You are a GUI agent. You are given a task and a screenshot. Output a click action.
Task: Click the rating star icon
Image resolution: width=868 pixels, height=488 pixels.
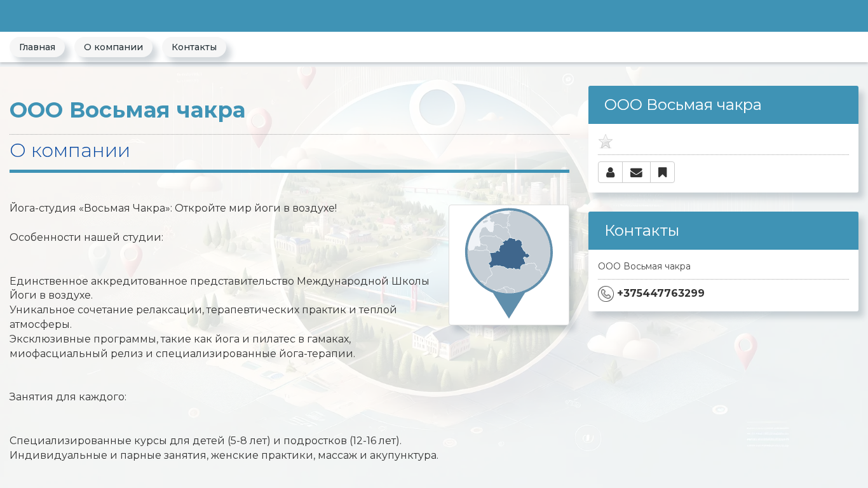click(606, 142)
